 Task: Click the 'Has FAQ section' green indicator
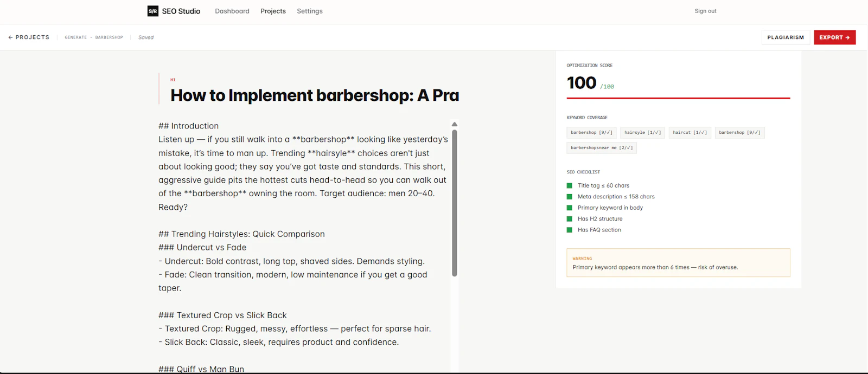click(570, 230)
